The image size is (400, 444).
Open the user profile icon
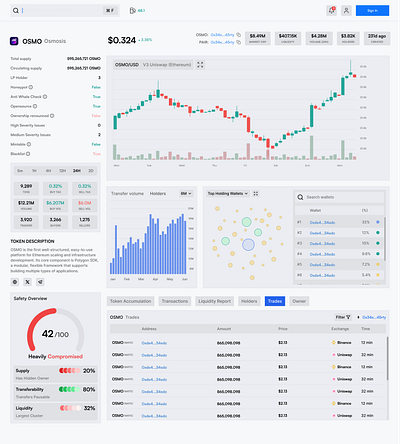pyautogui.click(x=346, y=11)
